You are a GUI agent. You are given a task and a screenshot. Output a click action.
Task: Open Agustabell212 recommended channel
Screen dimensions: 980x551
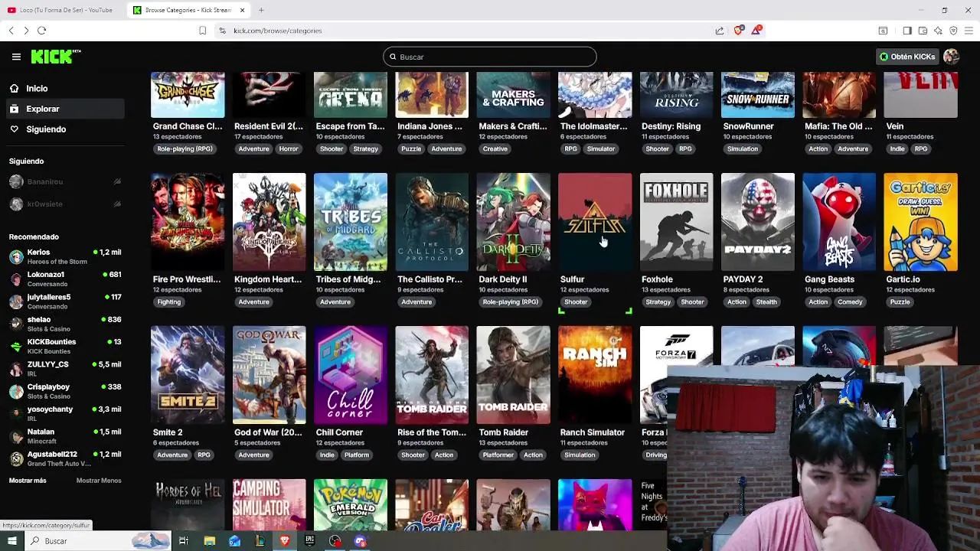(x=65, y=459)
